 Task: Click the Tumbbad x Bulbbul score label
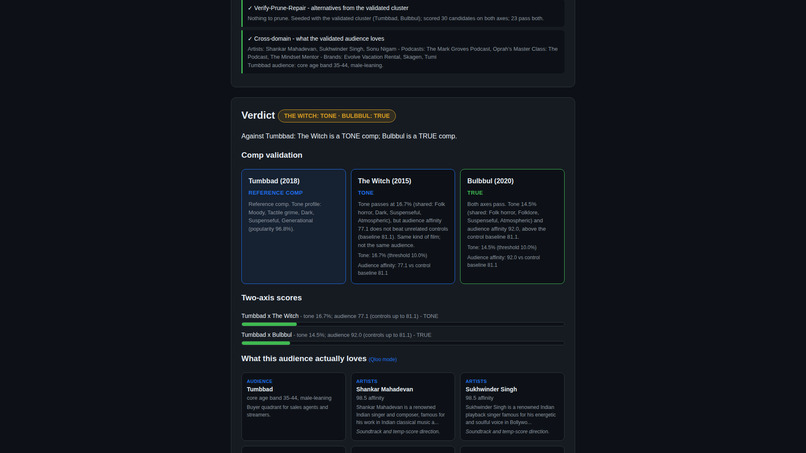coord(266,335)
